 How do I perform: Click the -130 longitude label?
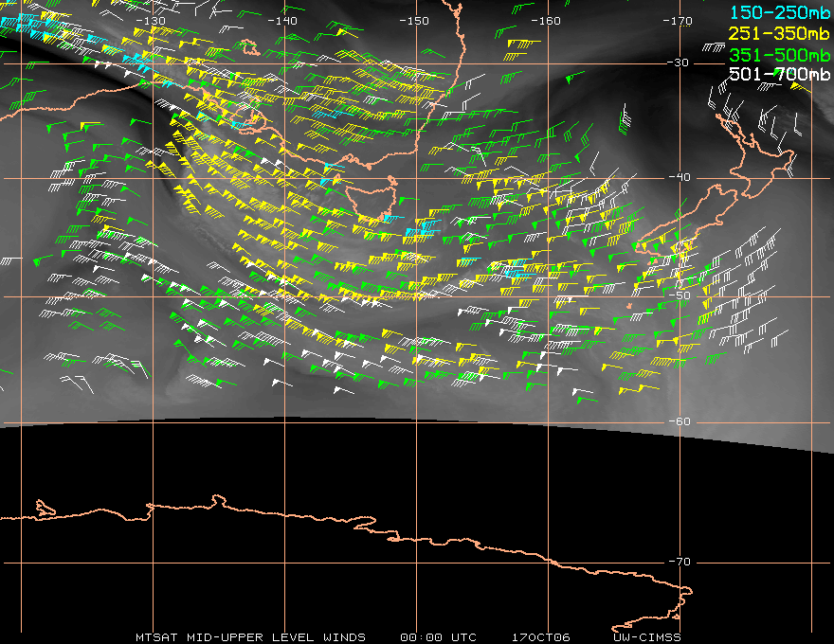[x=151, y=21]
